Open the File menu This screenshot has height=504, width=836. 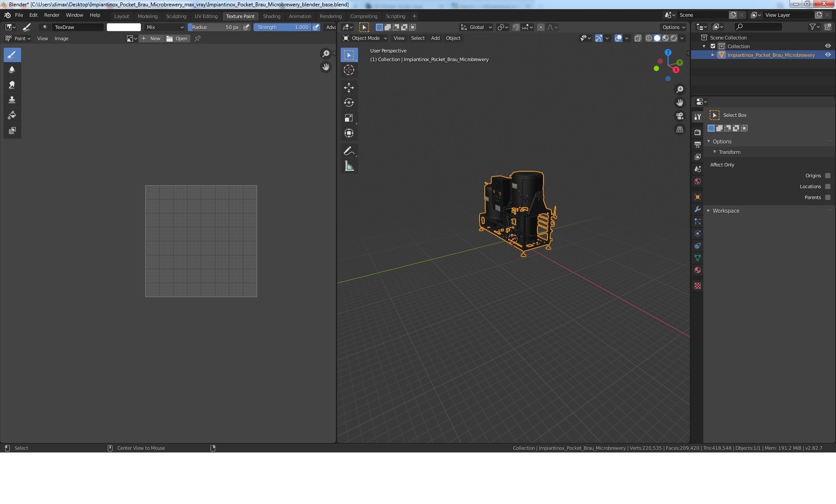[19, 15]
